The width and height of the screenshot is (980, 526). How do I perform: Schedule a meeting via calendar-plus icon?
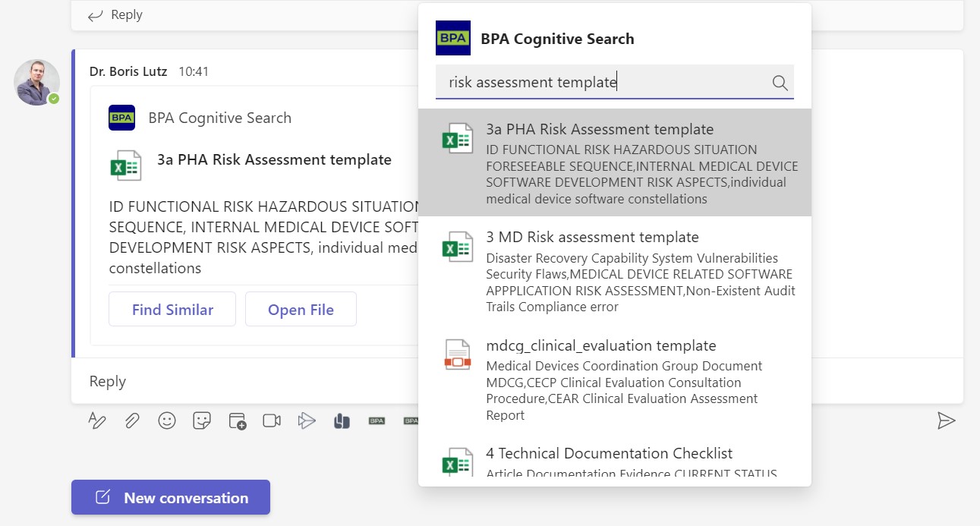238,420
